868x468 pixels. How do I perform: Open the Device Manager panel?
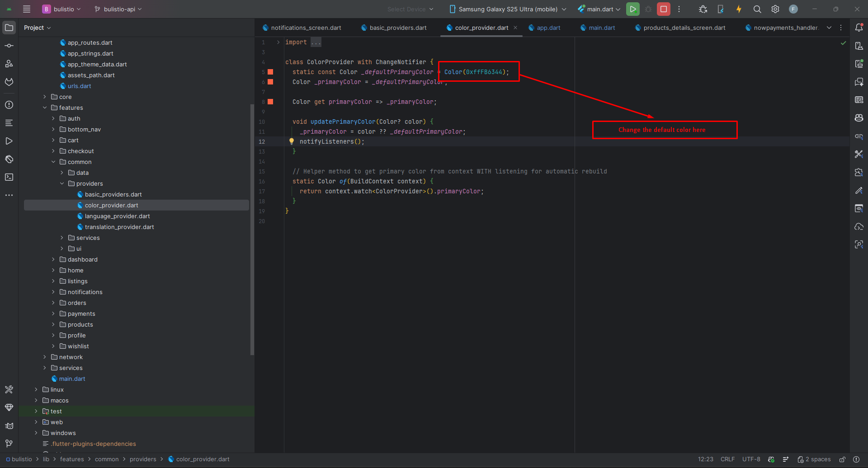point(859,46)
